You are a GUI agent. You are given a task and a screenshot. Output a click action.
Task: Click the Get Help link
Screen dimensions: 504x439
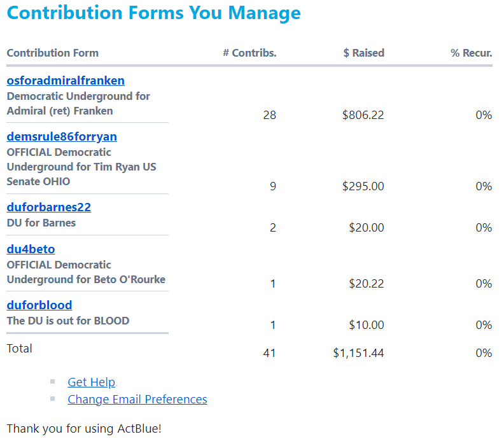pyautogui.click(x=92, y=382)
